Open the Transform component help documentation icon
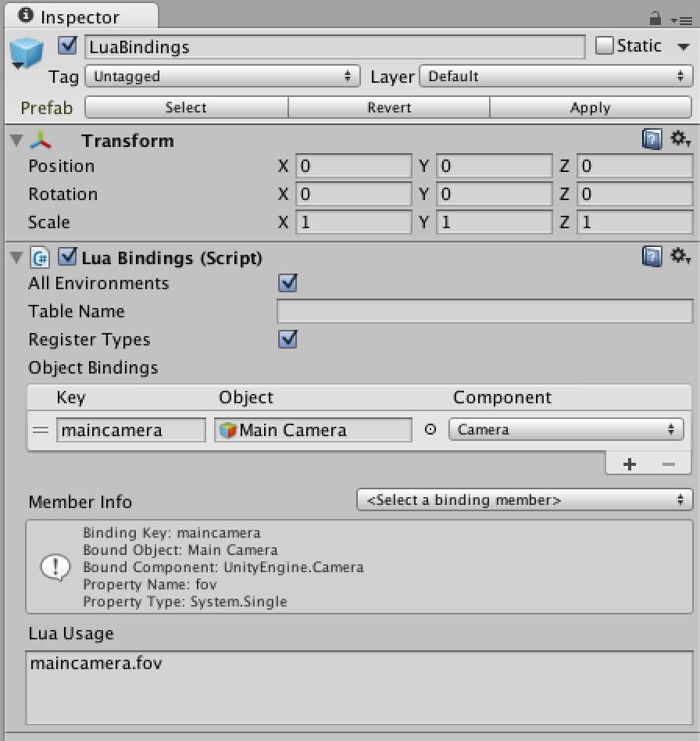 click(x=653, y=138)
